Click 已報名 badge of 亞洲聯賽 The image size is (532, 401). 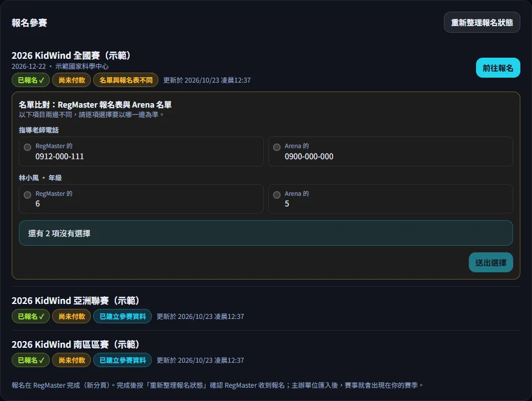31,317
